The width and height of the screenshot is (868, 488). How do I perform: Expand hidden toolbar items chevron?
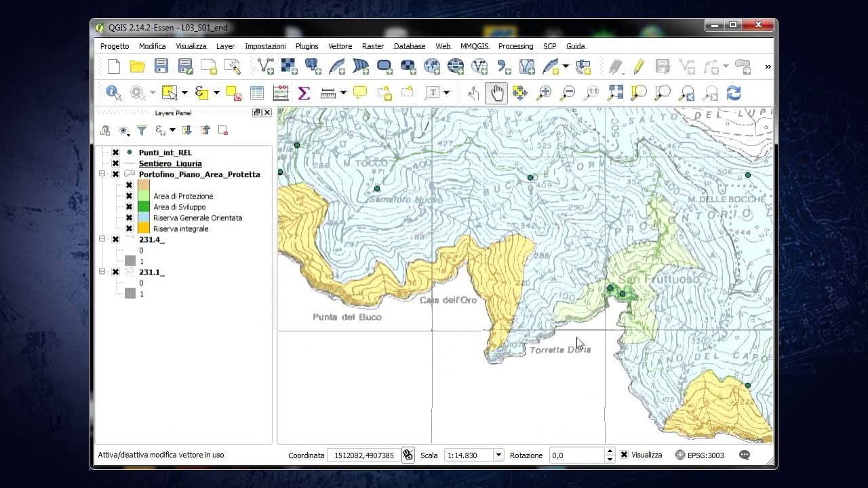(768, 66)
